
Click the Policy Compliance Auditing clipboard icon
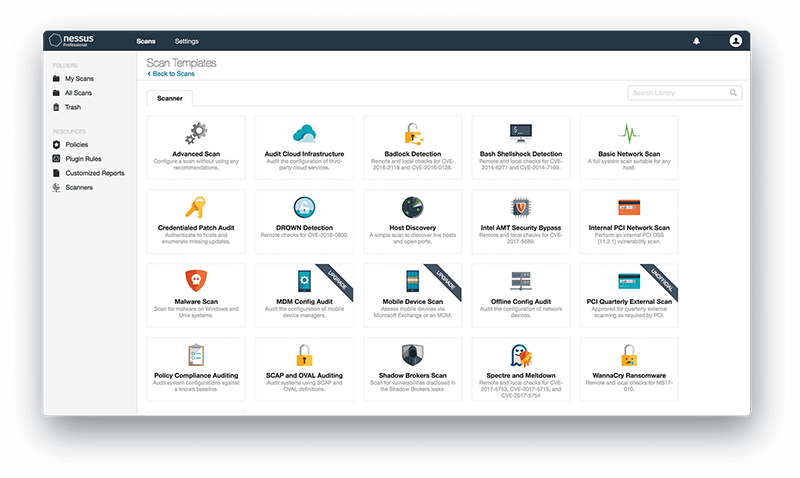point(196,355)
